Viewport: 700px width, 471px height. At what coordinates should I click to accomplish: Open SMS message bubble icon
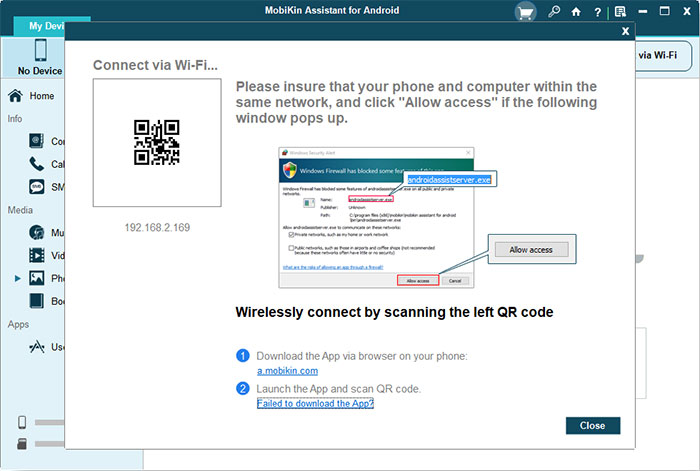pyautogui.click(x=37, y=187)
